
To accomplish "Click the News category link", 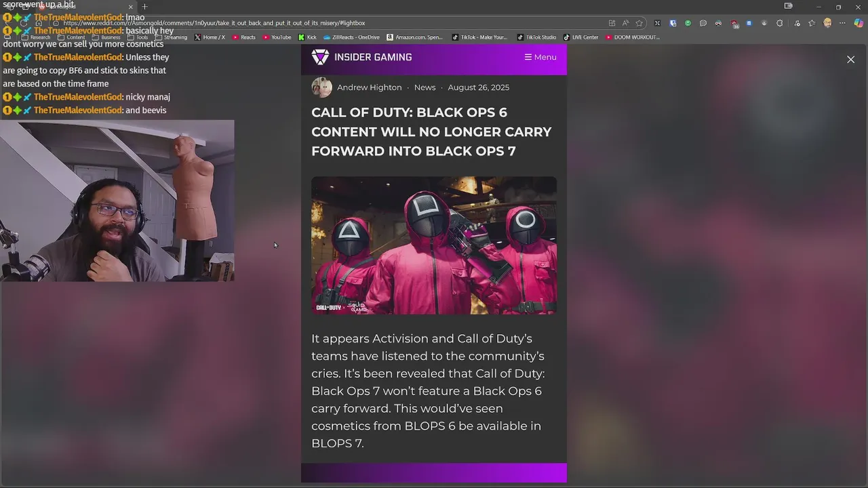I will click(425, 87).
